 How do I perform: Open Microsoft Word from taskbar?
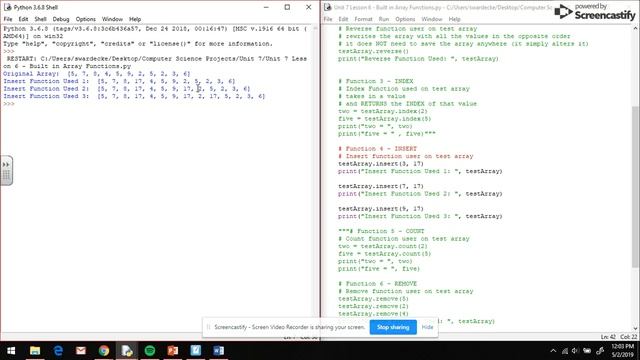[x=218, y=351]
